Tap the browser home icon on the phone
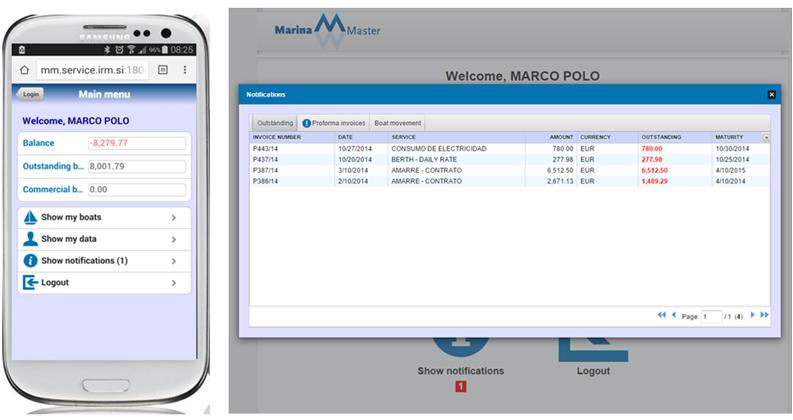 pyautogui.click(x=25, y=71)
